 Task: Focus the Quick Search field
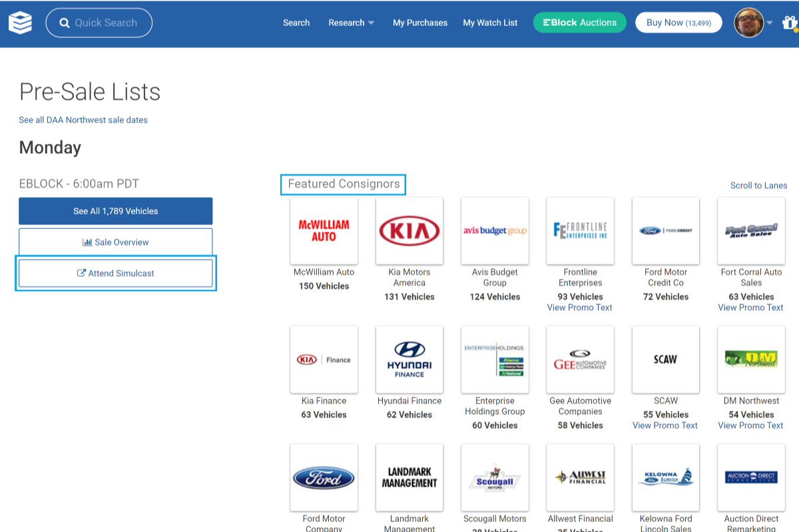coord(99,23)
